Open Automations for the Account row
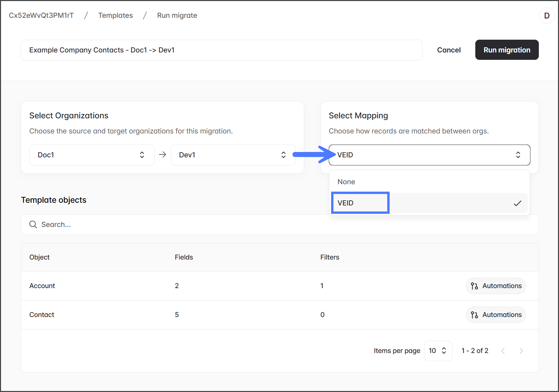The height and width of the screenshot is (392, 559). pos(496,286)
